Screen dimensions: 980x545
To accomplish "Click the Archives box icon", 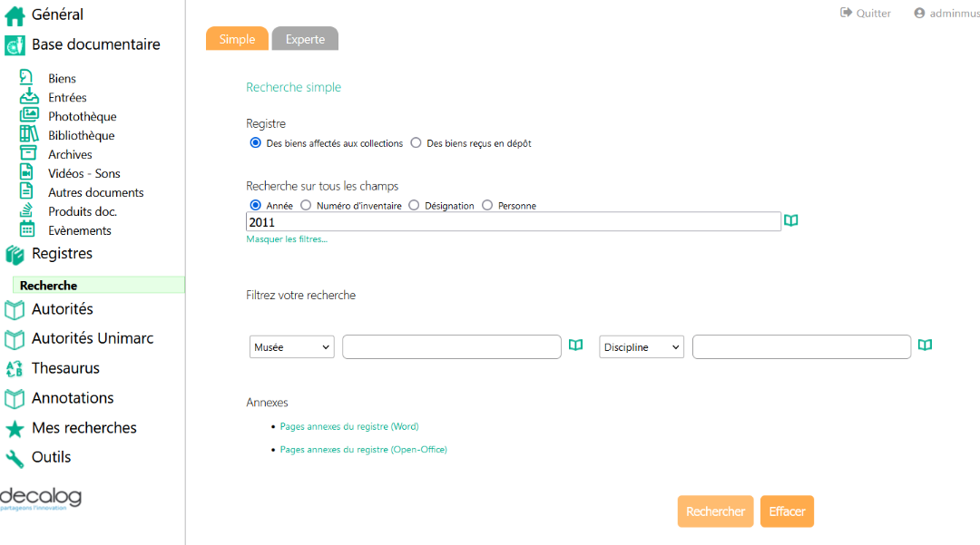I will coord(29,154).
